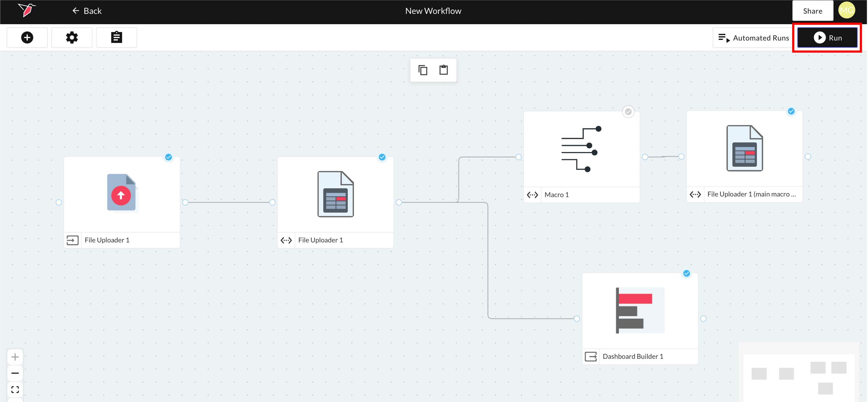This screenshot has width=868, height=402.
Task: Expand middle File Uploader 1 node arrows icon
Action: tap(286, 240)
